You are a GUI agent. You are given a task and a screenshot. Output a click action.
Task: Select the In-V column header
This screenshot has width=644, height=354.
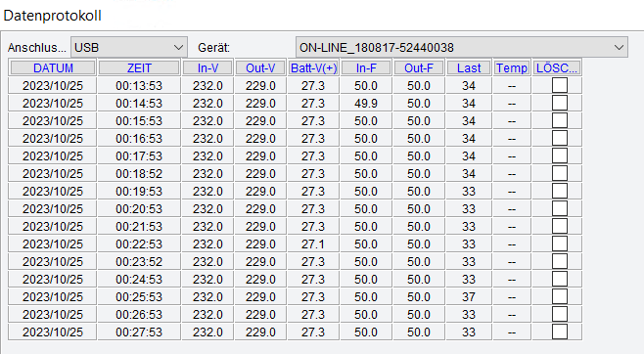[x=207, y=68]
